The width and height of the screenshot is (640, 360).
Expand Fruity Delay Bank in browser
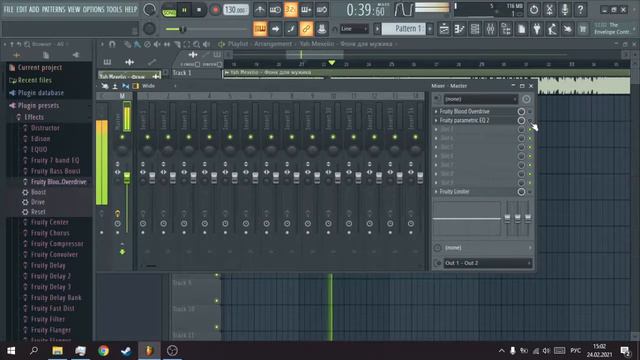[x=56, y=298]
